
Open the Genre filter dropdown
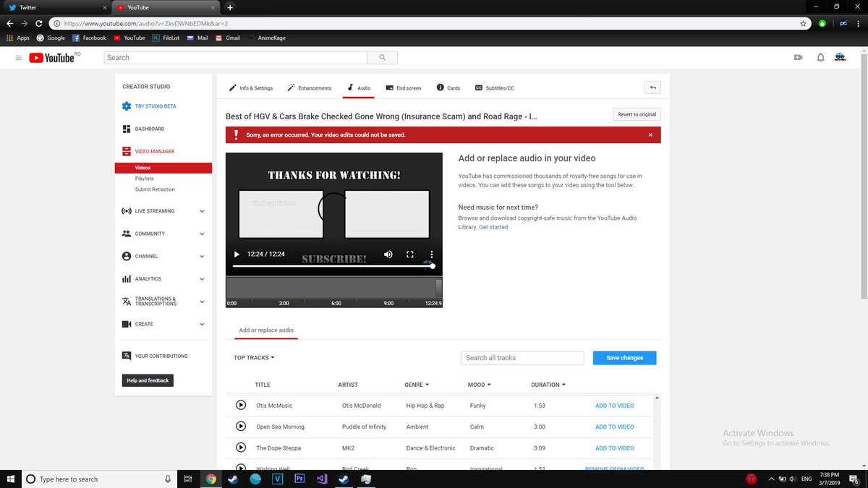(x=417, y=385)
